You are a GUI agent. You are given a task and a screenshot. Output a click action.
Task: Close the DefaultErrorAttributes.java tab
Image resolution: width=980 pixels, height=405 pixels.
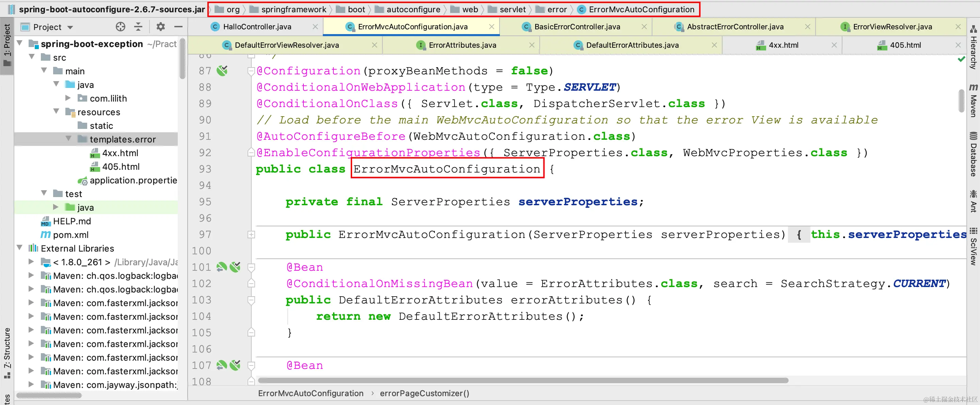point(714,45)
